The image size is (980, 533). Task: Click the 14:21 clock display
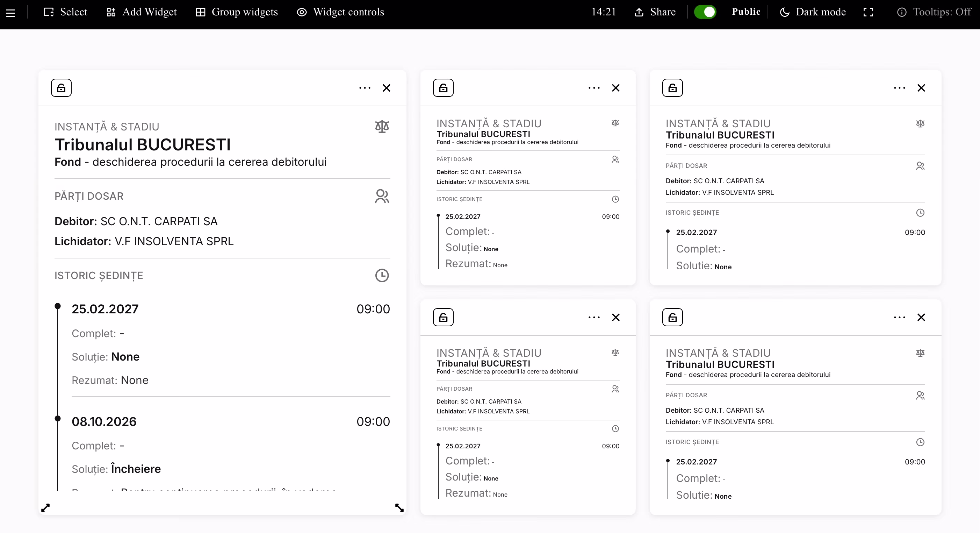pyautogui.click(x=604, y=12)
